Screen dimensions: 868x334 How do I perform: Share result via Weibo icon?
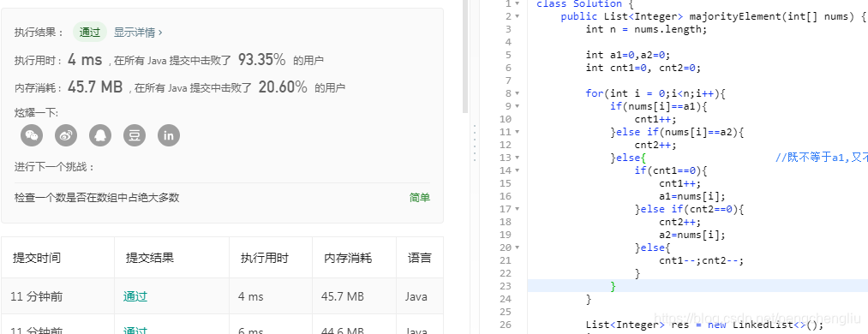pos(66,135)
